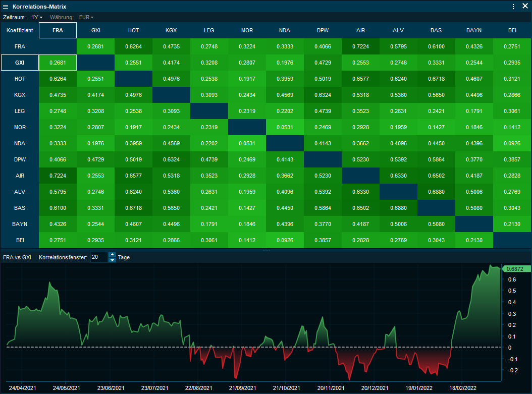Click the Koeffizient corner header cell
Viewport: 532px width, 394px height.
tap(20, 30)
